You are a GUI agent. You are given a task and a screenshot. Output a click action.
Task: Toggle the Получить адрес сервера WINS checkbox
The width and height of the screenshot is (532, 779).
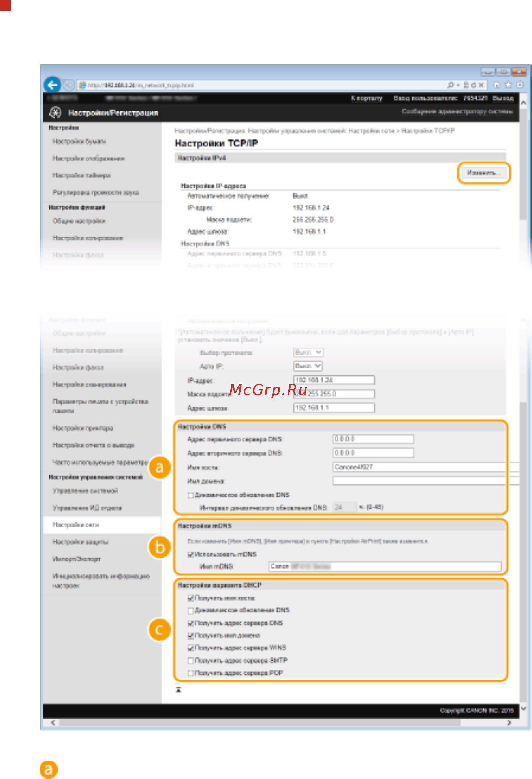(191, 648)
